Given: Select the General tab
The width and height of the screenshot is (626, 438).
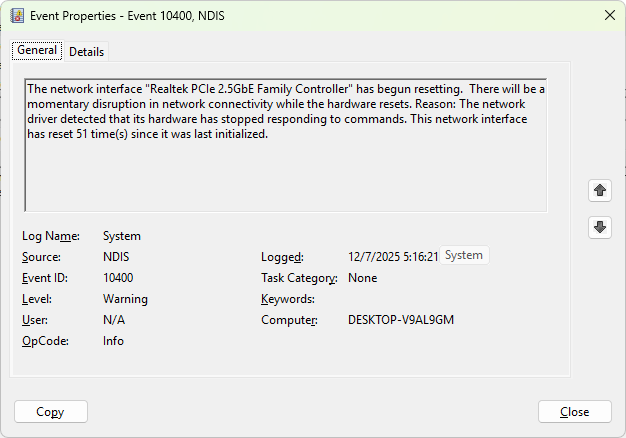Looking at the screenshot, I should pos(37,51).
